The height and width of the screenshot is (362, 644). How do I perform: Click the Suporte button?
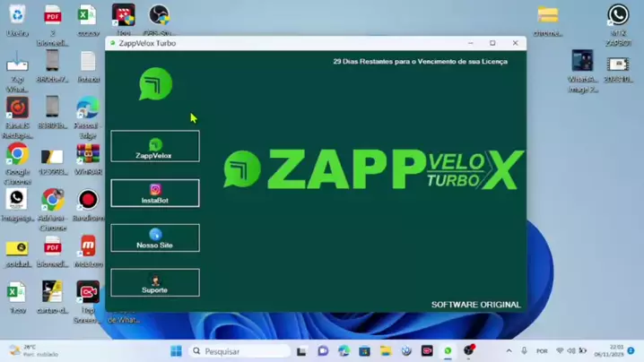coord(155,283)
